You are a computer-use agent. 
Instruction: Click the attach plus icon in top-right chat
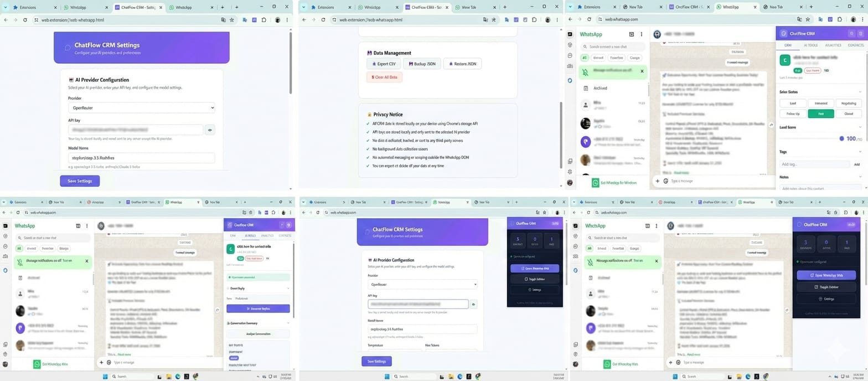coord(658,181)
